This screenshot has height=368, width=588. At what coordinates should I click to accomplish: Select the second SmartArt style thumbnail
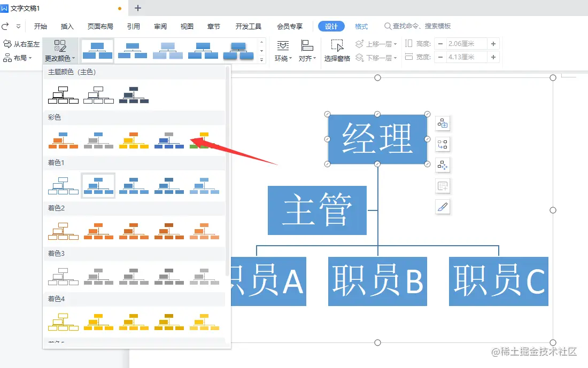point(133,51)
